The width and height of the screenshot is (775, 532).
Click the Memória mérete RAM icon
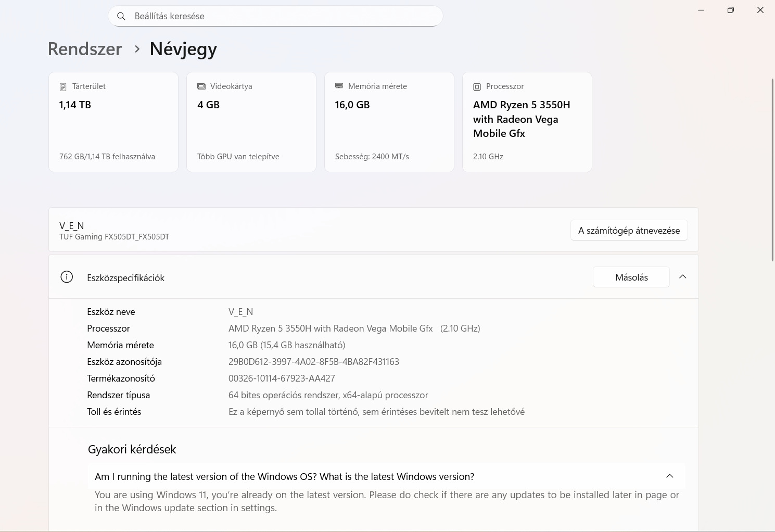tap(339, 86)
